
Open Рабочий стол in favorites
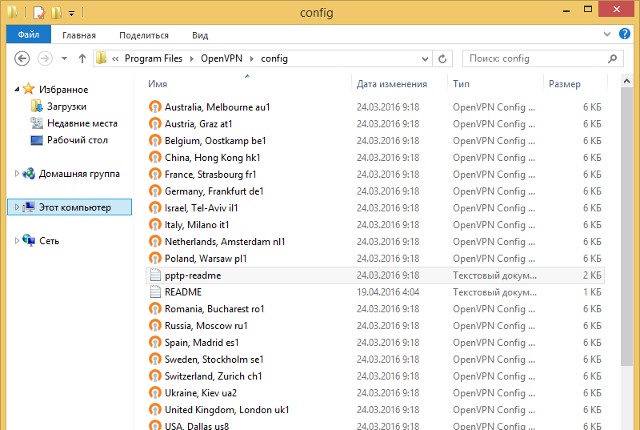click(x=77, y=140)
